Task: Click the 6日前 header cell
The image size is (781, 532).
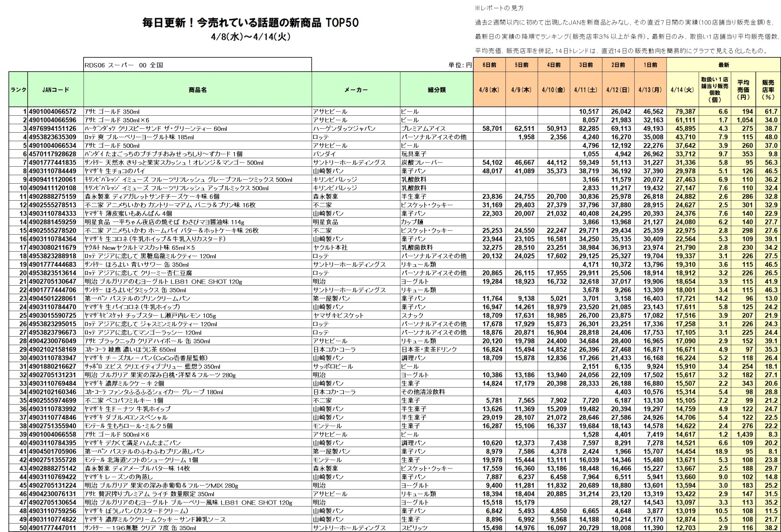Action: (x=489, y=65)
